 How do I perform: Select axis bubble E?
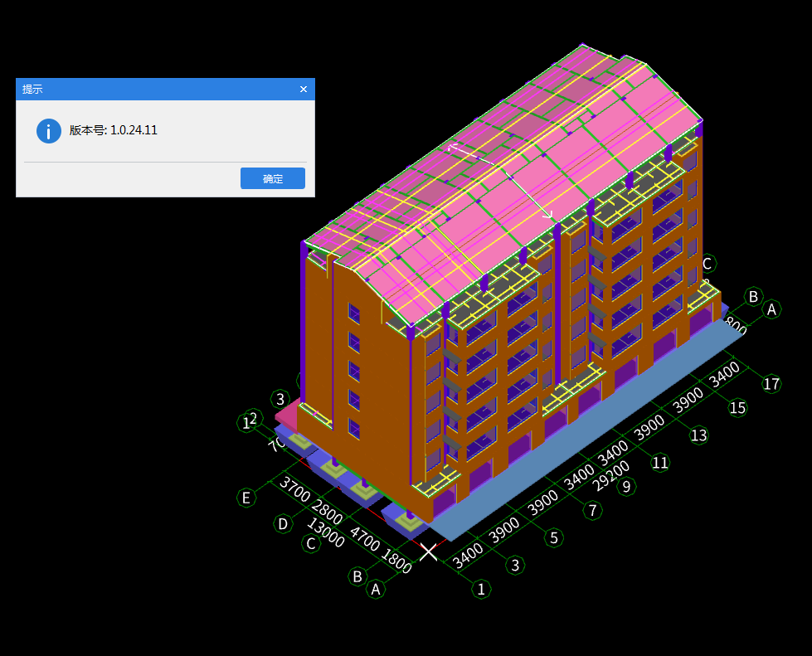pyautogui.click(x=246, y=498)
